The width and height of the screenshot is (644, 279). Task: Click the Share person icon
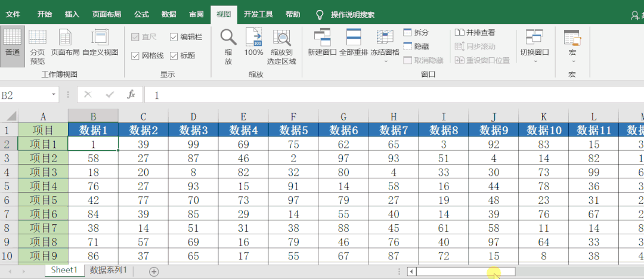point(635,15)
